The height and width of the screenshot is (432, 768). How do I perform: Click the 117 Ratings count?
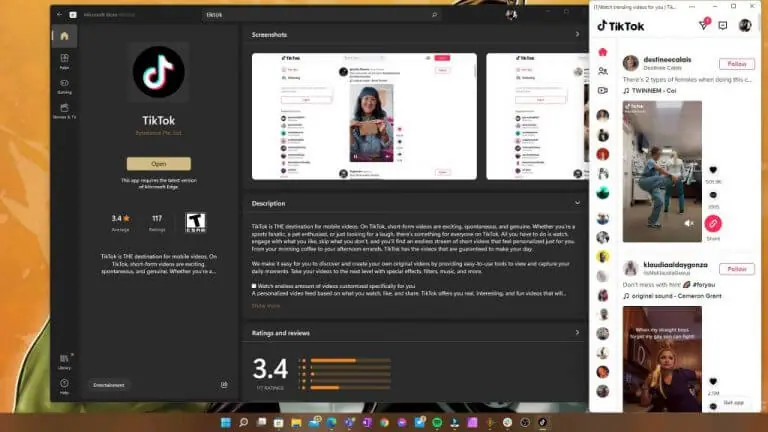point(157,222)
